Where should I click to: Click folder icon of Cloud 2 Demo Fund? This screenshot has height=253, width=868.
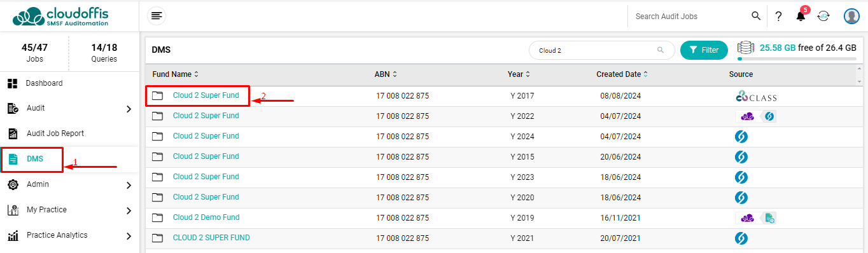click(158, 218)
